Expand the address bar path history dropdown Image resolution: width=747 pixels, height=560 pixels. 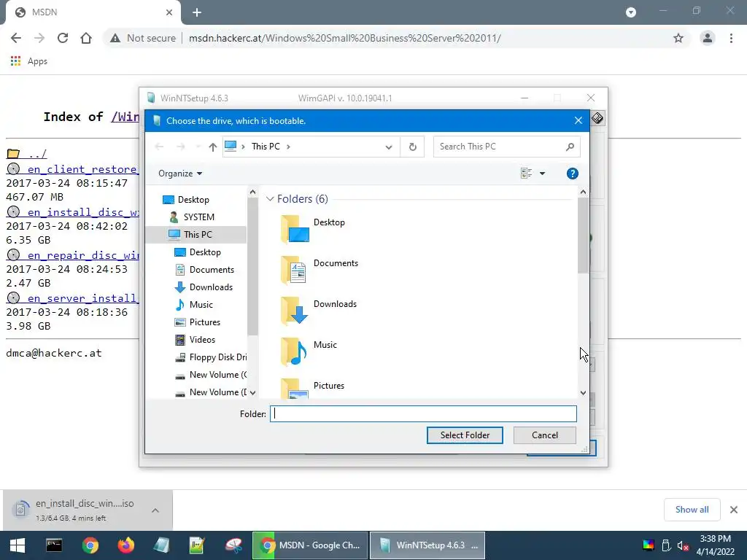point(389,147)
